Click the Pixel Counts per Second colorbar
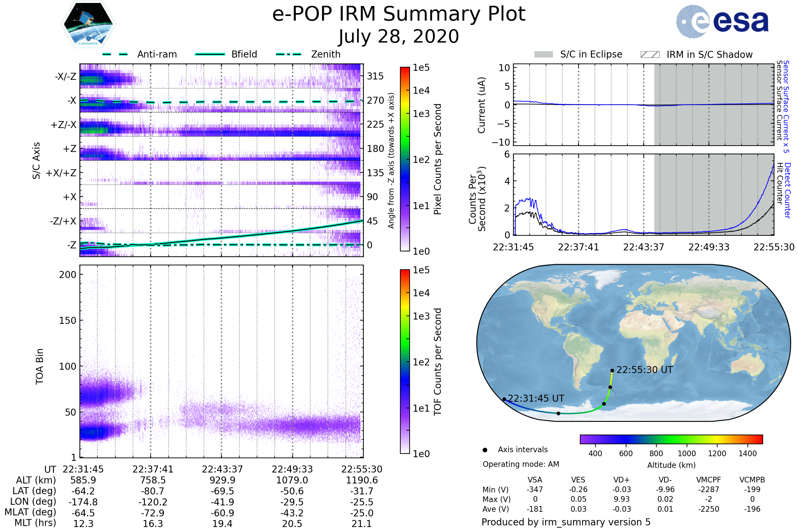Viewport: 798px width, 532px height. point(405,159)
